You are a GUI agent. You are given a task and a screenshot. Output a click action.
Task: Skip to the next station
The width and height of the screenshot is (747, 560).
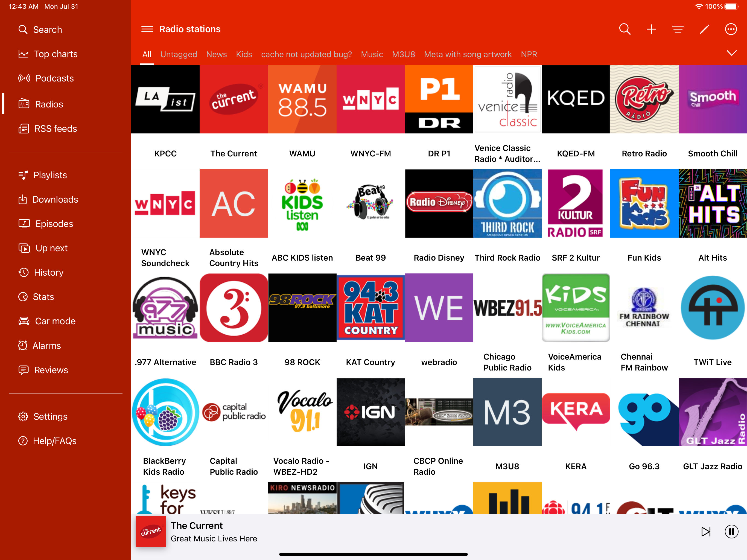click(705, 531)
